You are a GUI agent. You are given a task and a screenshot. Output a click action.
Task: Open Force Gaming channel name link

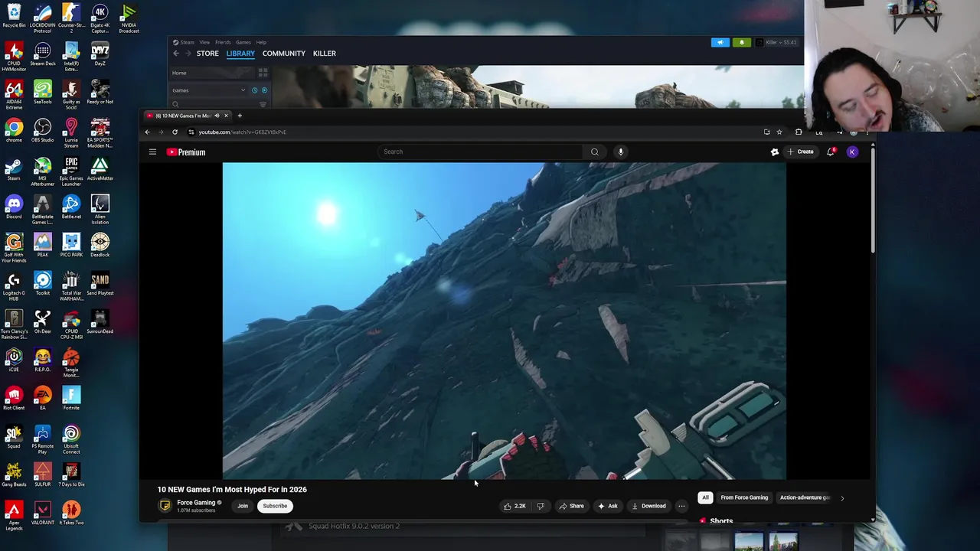[196, 503]
